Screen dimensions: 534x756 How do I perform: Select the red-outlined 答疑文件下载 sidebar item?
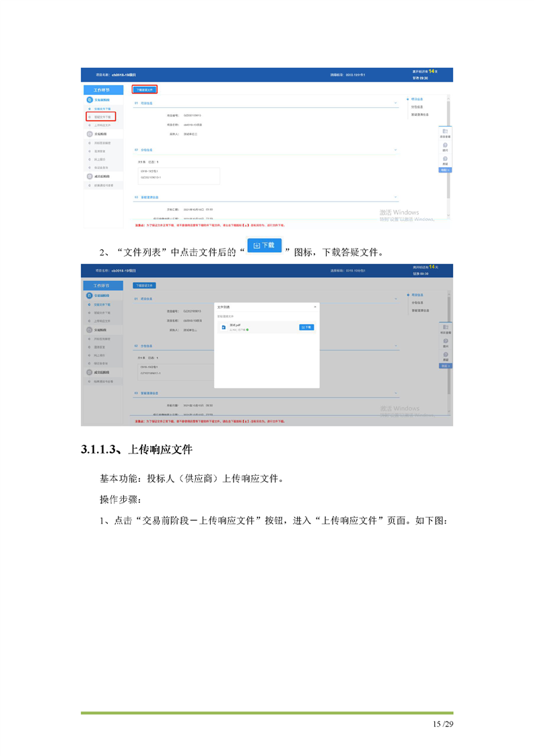pos(101,117)
